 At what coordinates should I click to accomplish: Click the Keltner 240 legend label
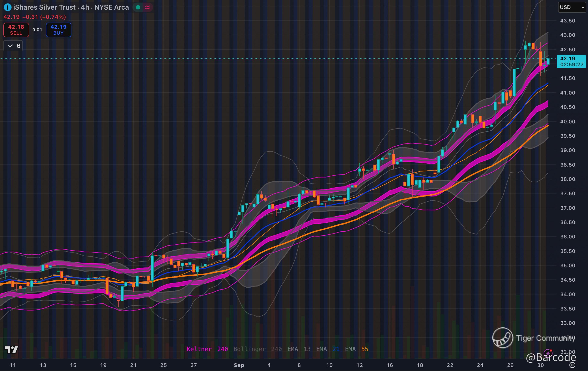[207, 349]
